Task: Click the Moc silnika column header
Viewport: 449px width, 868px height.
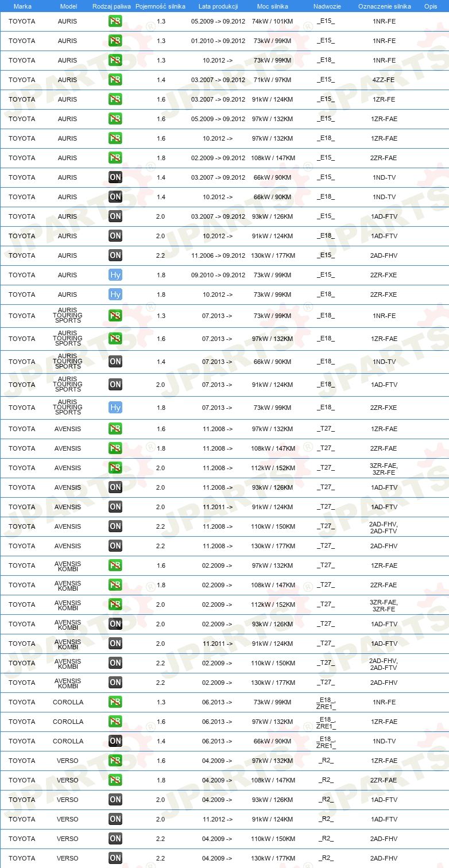Action: coord(272,6)
